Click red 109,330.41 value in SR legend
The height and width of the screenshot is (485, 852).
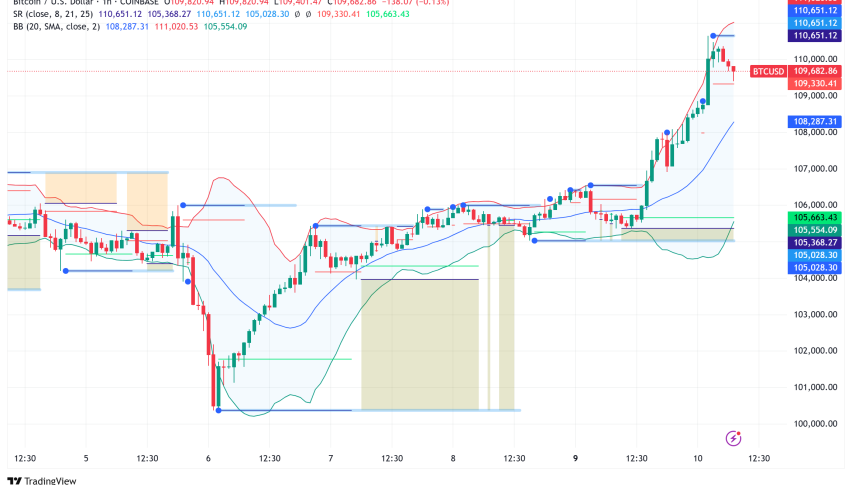point(339,14)
